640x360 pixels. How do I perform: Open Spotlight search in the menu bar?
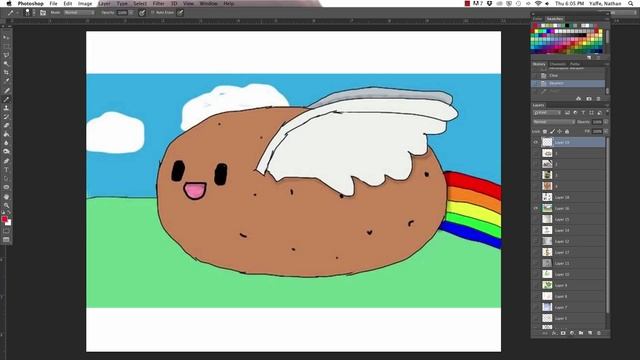pyautogui.click(x=631, y=3)
